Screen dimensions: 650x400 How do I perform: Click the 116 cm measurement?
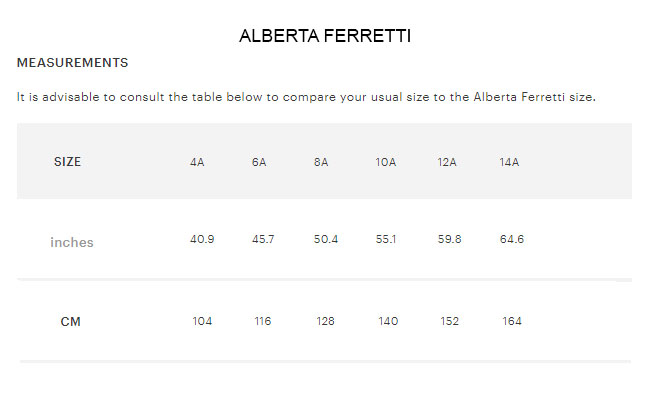(x=264, y=321)
